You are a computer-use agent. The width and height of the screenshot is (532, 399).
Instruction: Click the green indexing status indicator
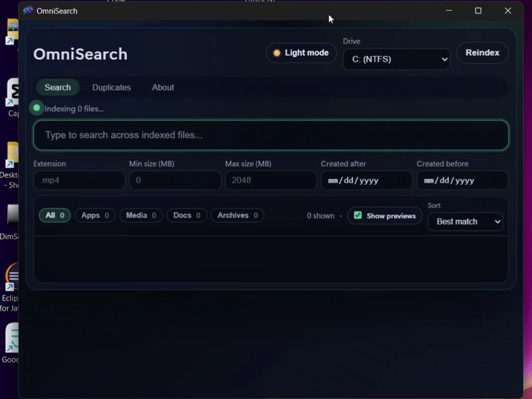(x=37, y=108)
